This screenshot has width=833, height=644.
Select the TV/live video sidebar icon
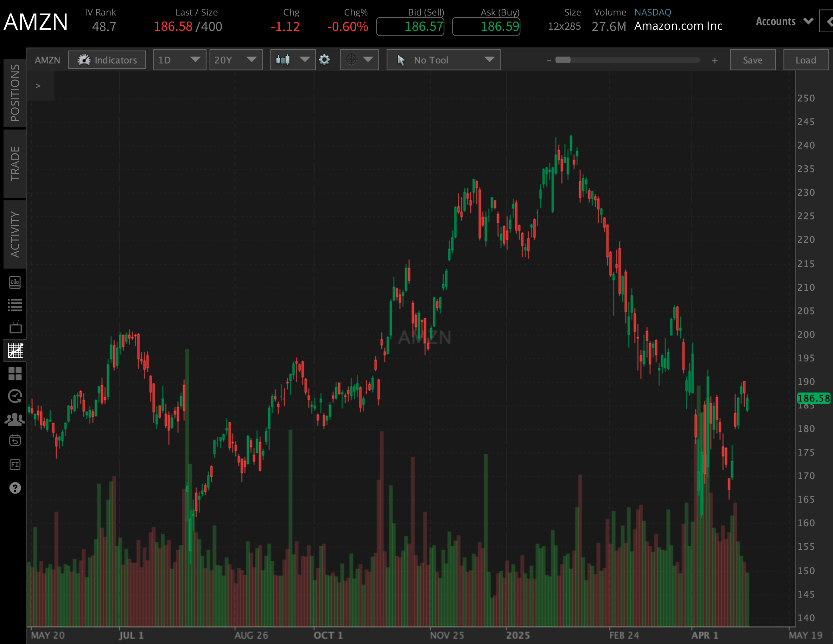[x=15, y=327]
